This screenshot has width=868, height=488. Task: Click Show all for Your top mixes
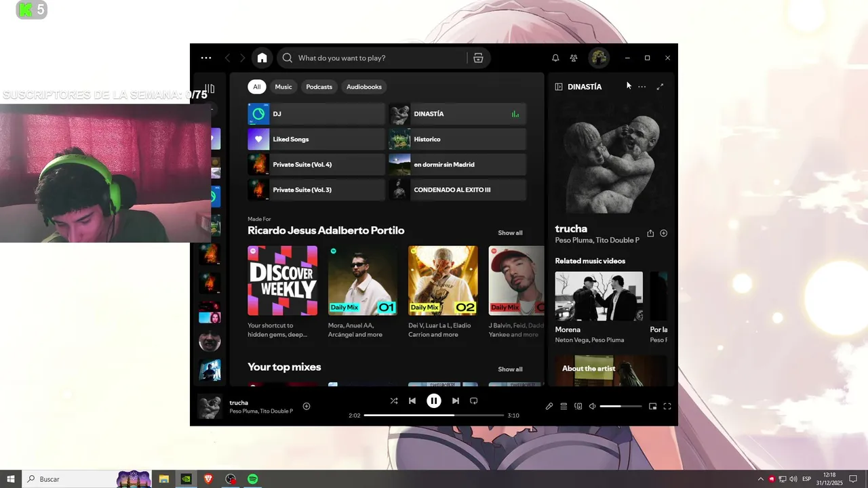click(510, 369)
